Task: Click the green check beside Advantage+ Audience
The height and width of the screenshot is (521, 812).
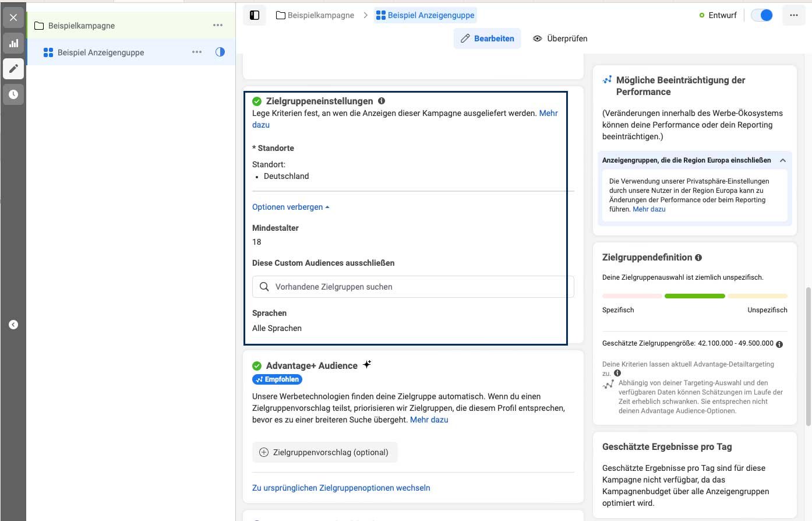Action: tap(257, 365)
